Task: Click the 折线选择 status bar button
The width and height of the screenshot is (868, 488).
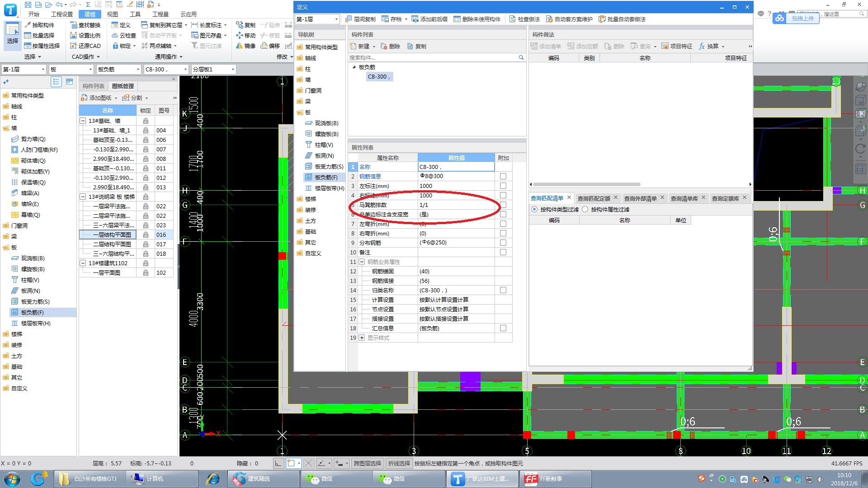Action: click(x=399, y=463)
